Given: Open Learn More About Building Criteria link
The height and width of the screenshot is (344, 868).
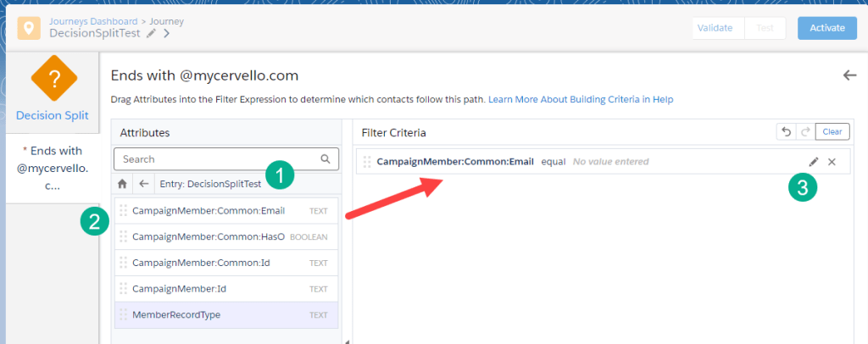Looking at the screenshot, I should 581,99.
